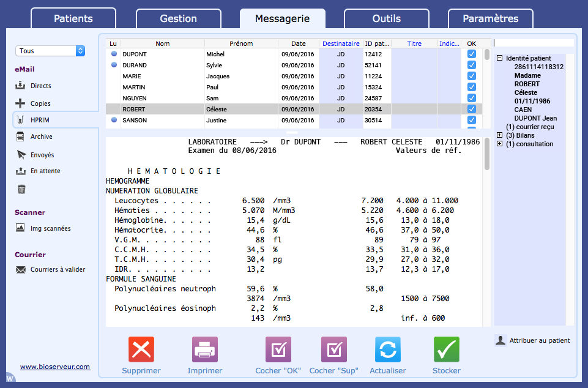Click the Cocher "Sup" checkmark icon
Viewport: 588px width, 388px height.
333,349
